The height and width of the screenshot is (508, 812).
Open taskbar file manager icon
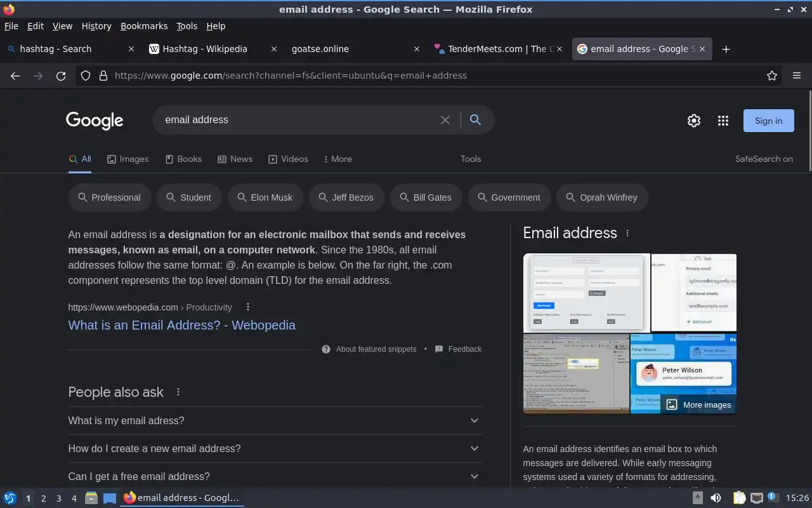[91, 498]
